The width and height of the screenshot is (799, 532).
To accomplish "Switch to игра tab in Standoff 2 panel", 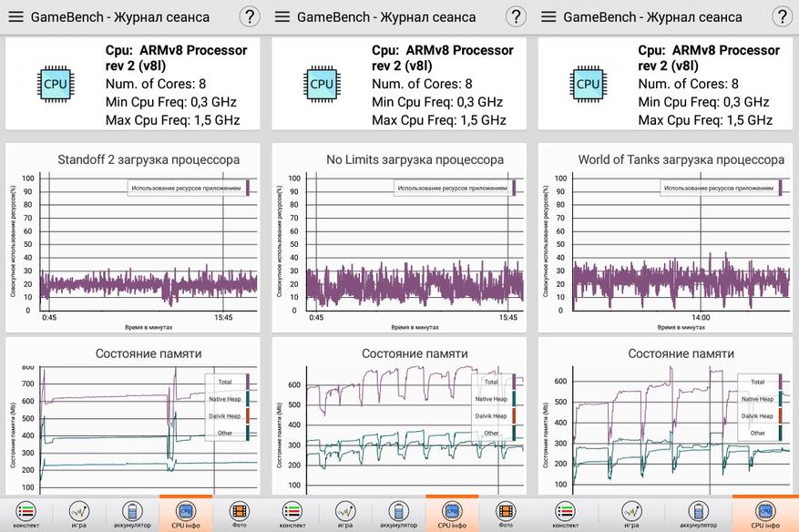I will pos(79,514).
